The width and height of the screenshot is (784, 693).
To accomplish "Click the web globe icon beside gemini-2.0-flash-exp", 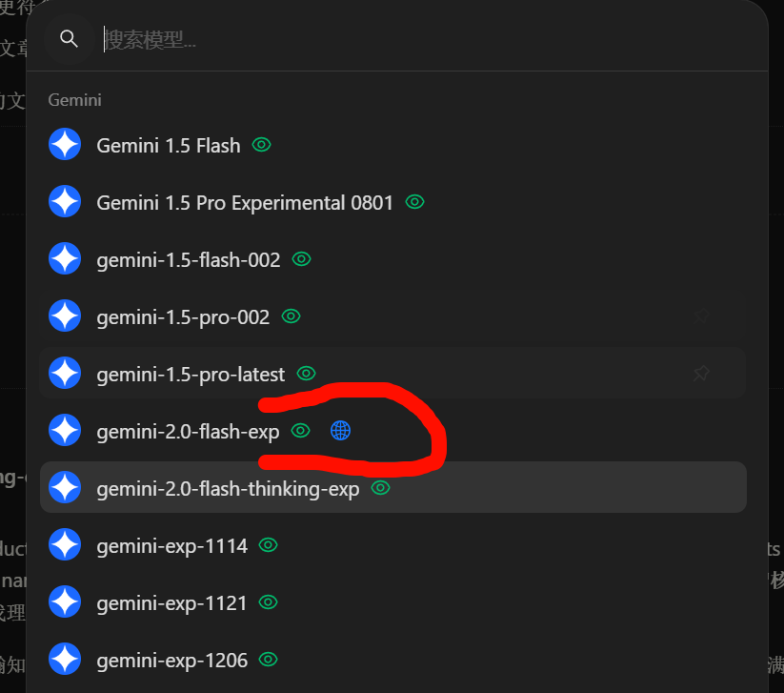I will coord(340,430).
